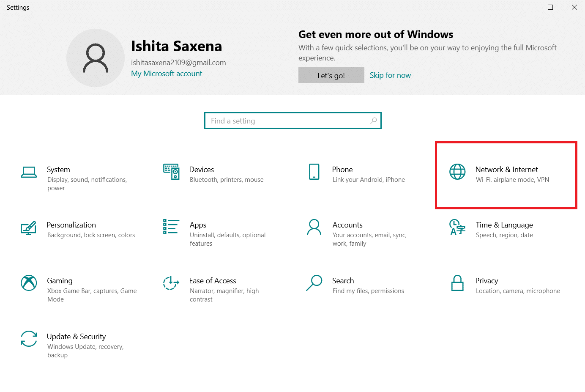
Task: Click 'Link your Android, iPhone' description
Action: [x=369, y=180]
